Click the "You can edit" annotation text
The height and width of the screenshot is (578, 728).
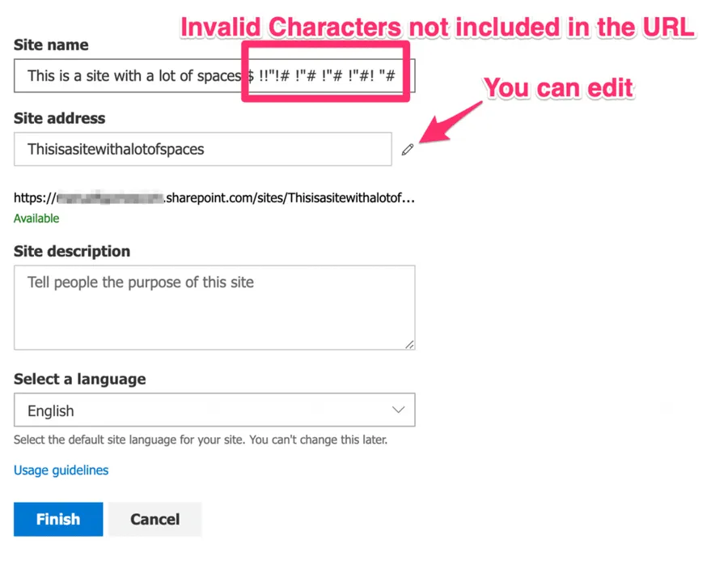[558, 88]
